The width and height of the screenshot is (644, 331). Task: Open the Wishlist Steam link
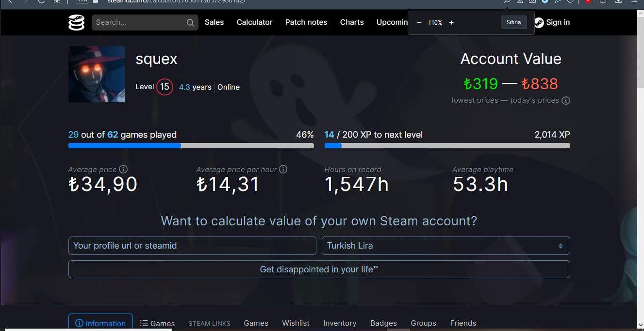296,323
